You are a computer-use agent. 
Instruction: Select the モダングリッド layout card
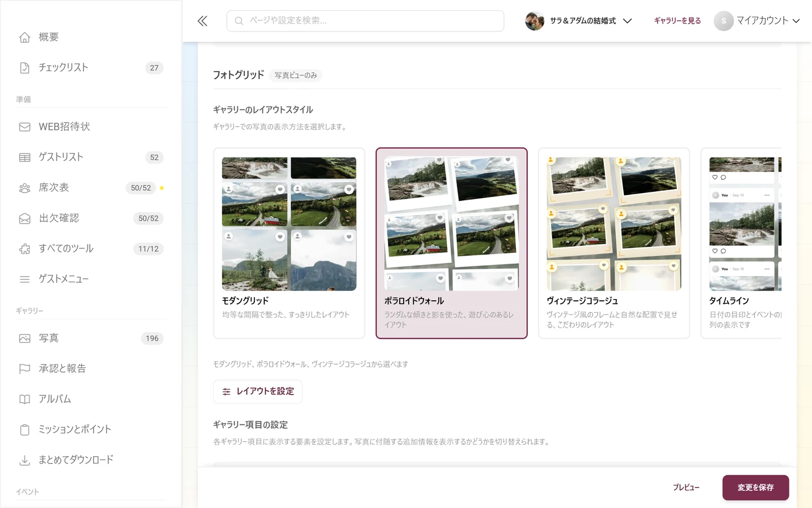click(289, 243)
